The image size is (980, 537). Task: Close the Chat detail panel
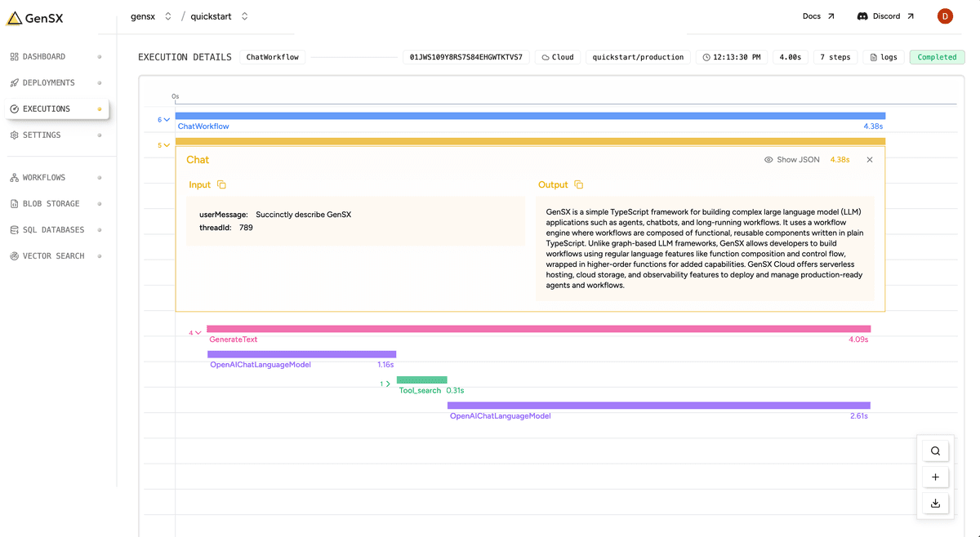coord(870,159)
